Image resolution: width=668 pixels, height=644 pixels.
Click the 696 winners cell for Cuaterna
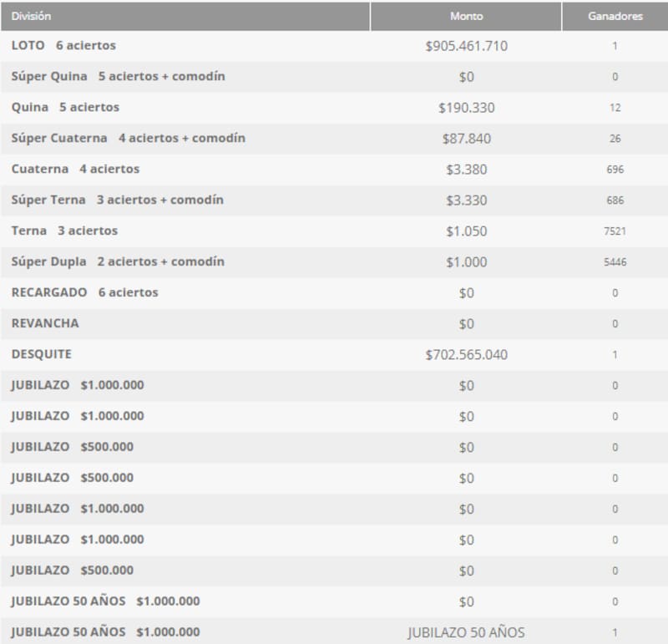point(615,169)
